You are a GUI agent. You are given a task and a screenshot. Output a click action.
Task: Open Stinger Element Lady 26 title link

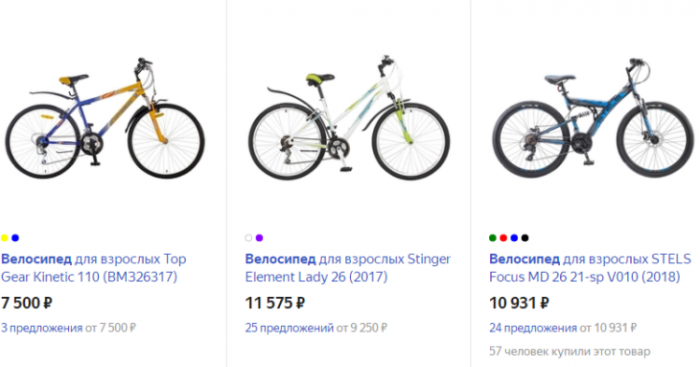pos(348,268)
